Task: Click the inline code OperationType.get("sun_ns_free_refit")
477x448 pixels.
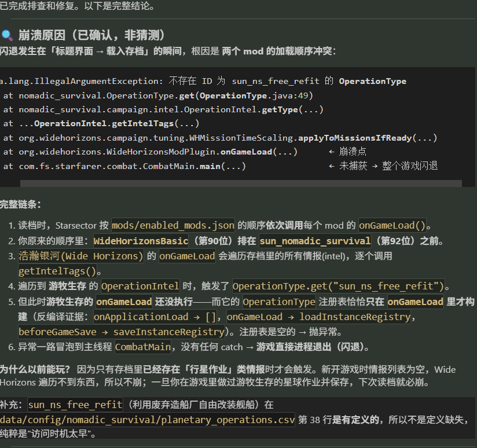Action: tap(339, 286)
